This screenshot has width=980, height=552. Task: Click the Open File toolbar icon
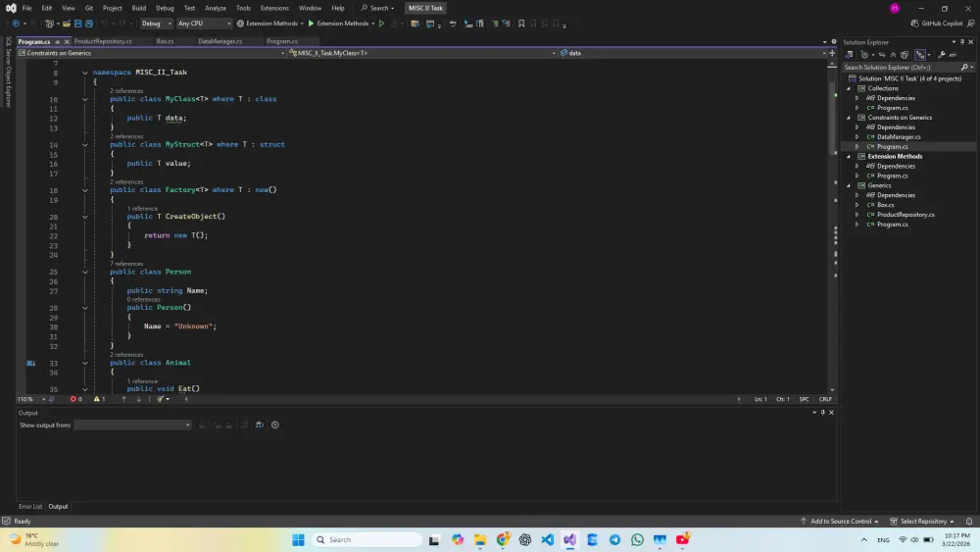(x=67, y=24)
